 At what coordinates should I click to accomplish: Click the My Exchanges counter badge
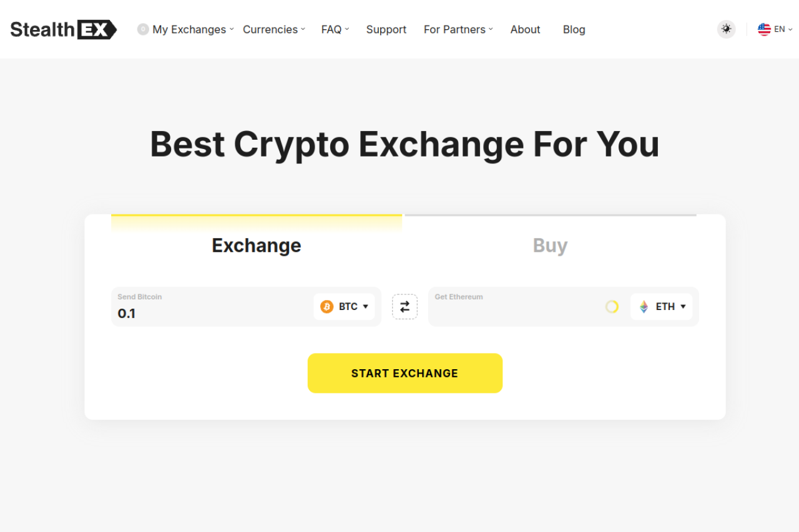click(143, 29)
